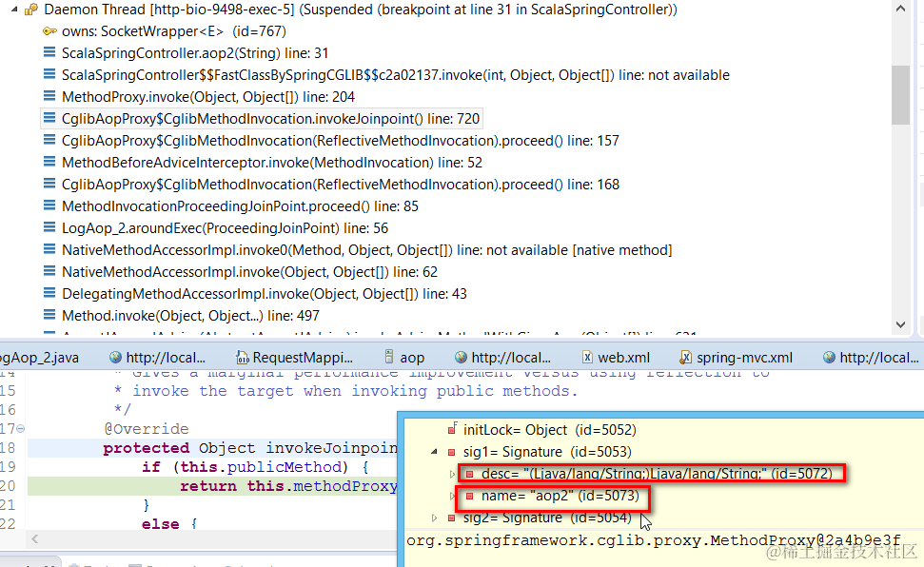Click publicMethod in the if statement
This screenshot has height=567, width=924.
tap(284, 467)
